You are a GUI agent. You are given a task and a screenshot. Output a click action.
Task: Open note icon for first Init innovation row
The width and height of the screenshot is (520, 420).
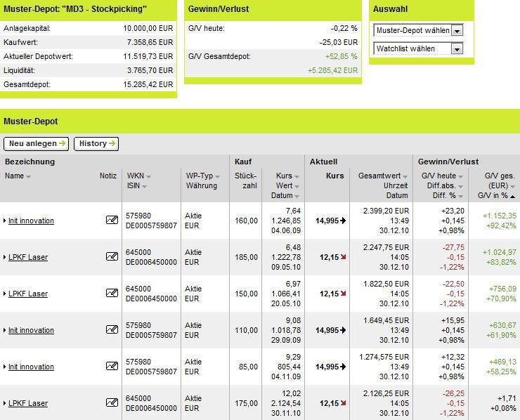112,220
